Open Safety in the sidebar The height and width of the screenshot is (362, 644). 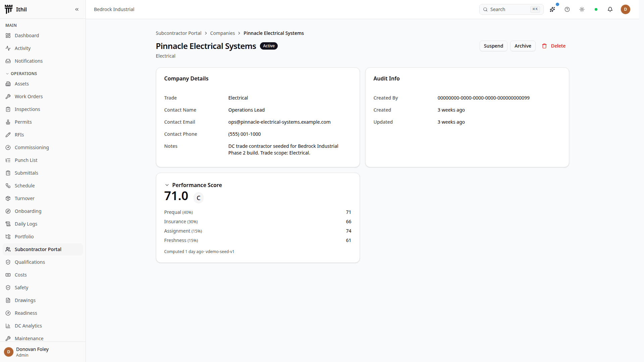43,288
